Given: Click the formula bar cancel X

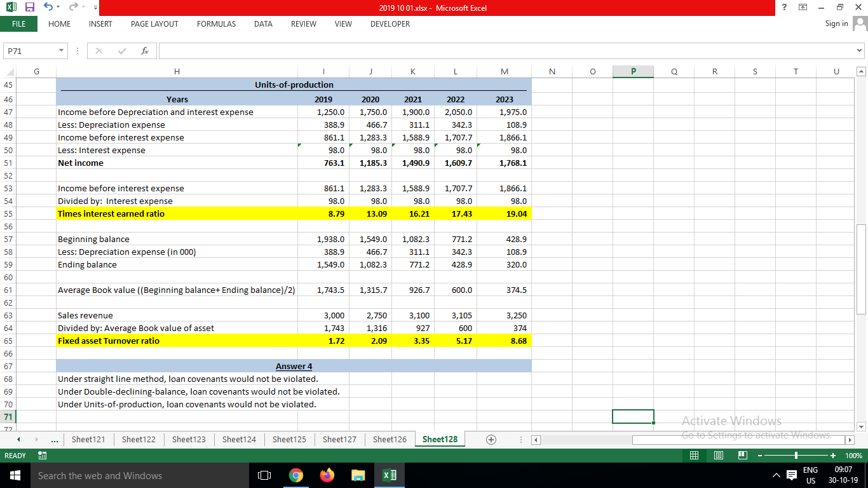Looking at the screenshot, I should [x=99, y=50].
